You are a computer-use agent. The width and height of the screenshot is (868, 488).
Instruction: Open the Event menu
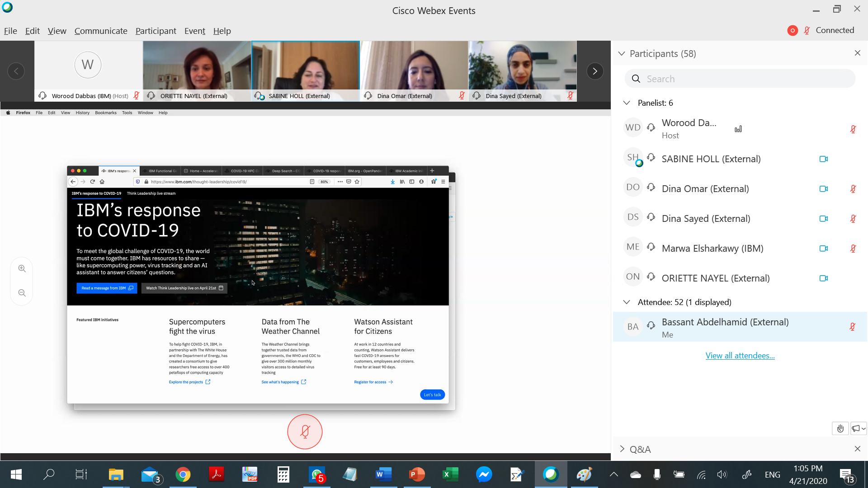pyautogui.click(x=195, y=31)
